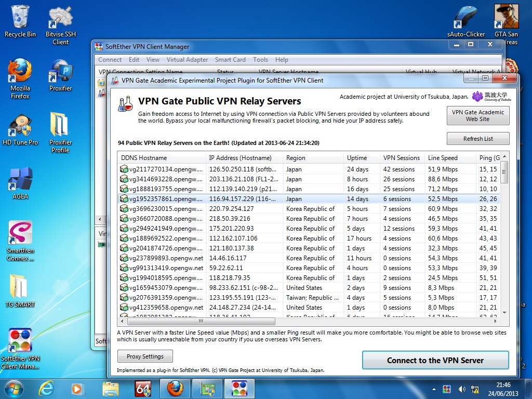This screenshot has width=532, height=399.
Task: Open the Help menu
Action: coord(282,60)
